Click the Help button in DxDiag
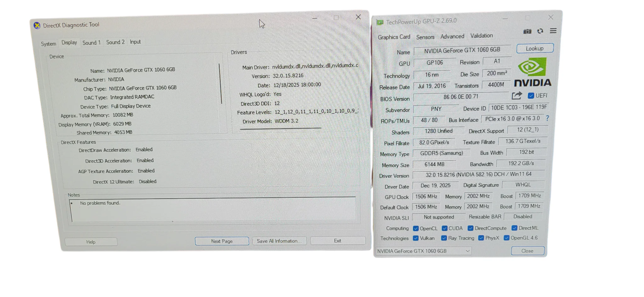 (91, 242)
